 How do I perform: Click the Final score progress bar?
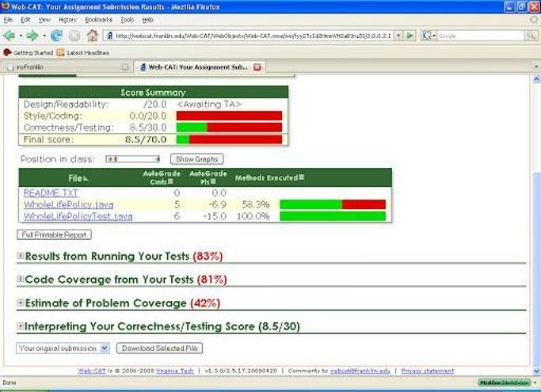click(229, 139)
